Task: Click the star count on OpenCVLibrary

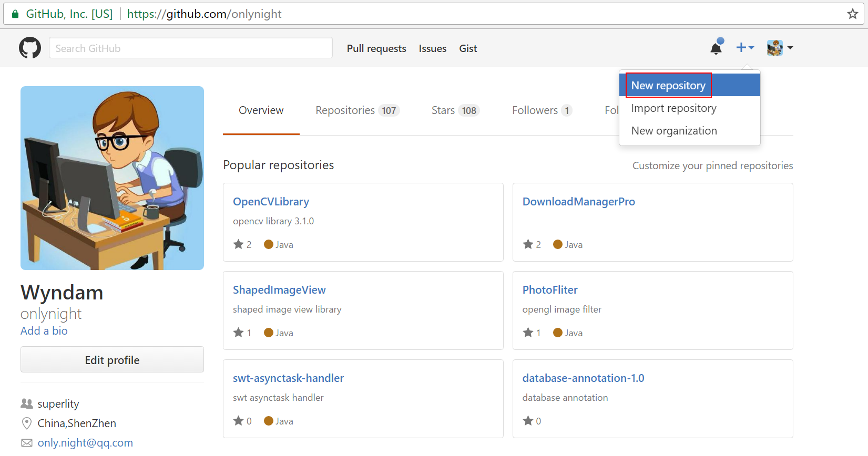Action: click(x=242, y=244)
